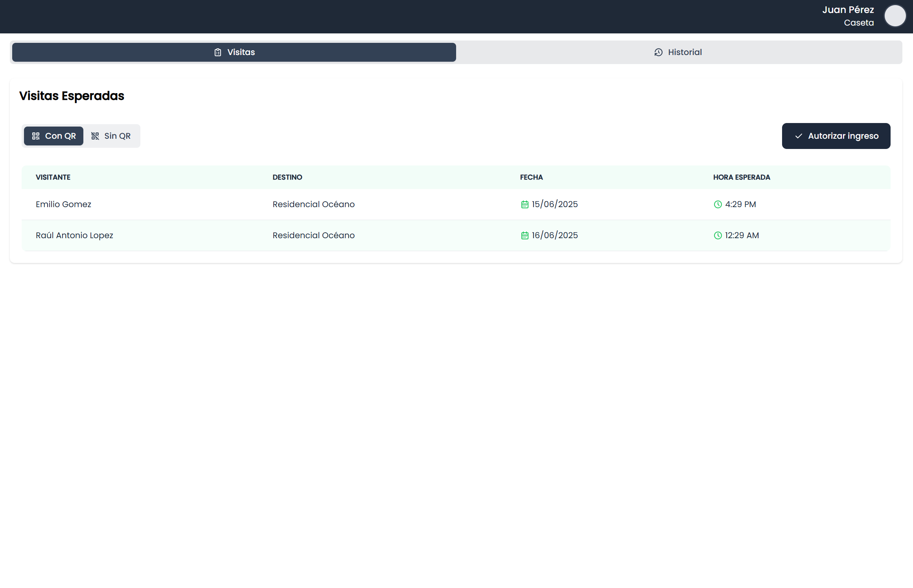The image size is (913, 588).
Task: Sort by the HORA ESPERADA column header
Action: 742,177
